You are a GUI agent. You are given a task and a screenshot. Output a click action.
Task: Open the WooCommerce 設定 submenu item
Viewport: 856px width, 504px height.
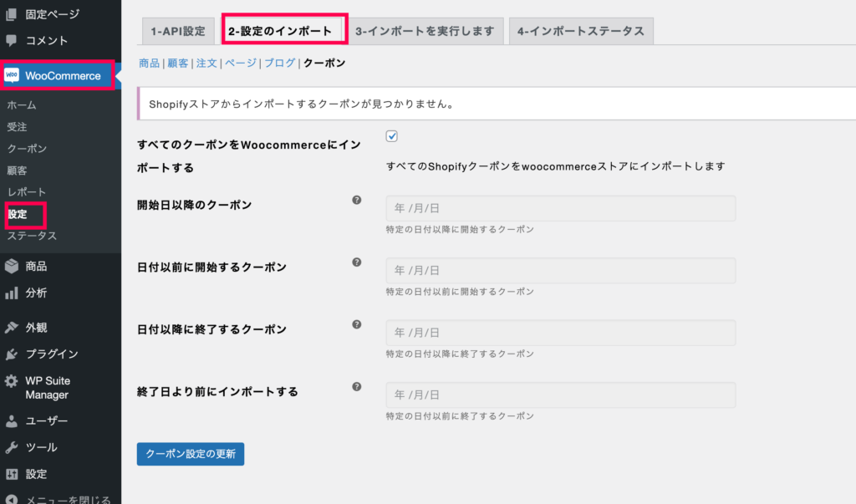coord(18,214)
